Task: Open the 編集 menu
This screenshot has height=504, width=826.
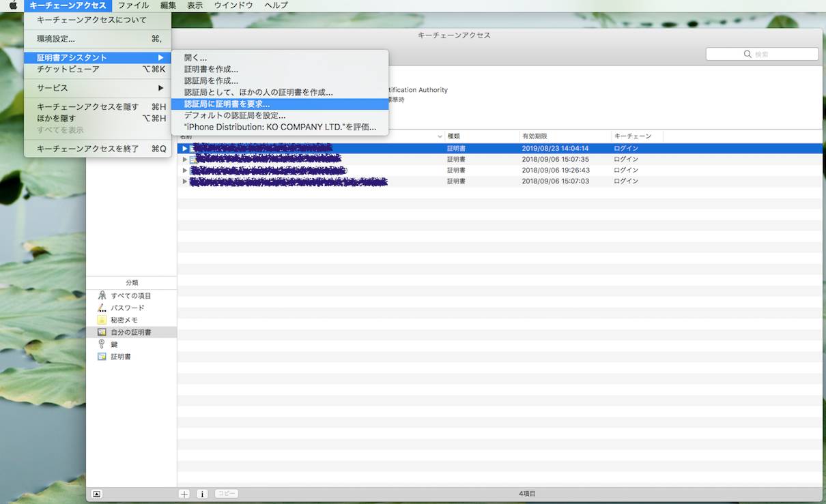Action: 168,5
